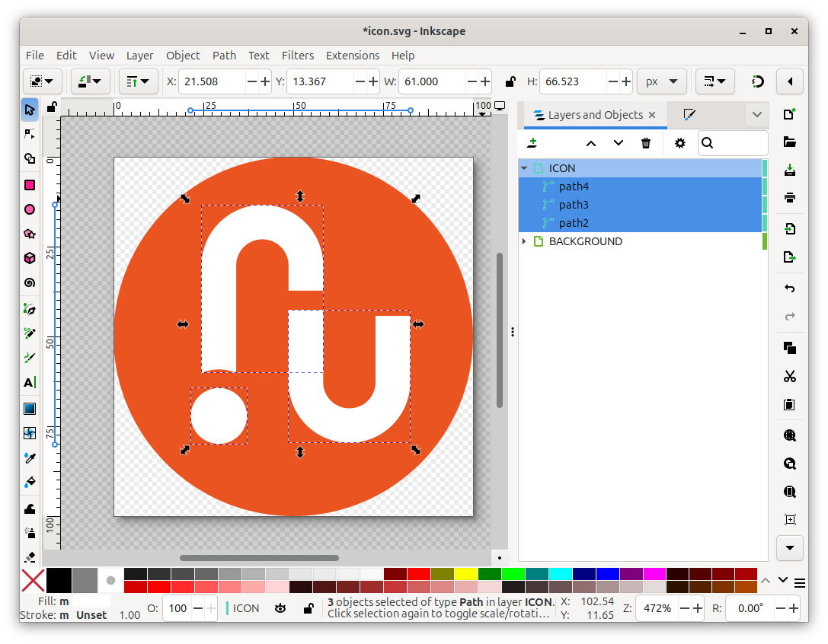Click the Paste clipboard icon
The image size is (828, 644).
pyautogui.click(x=789, y=405)
